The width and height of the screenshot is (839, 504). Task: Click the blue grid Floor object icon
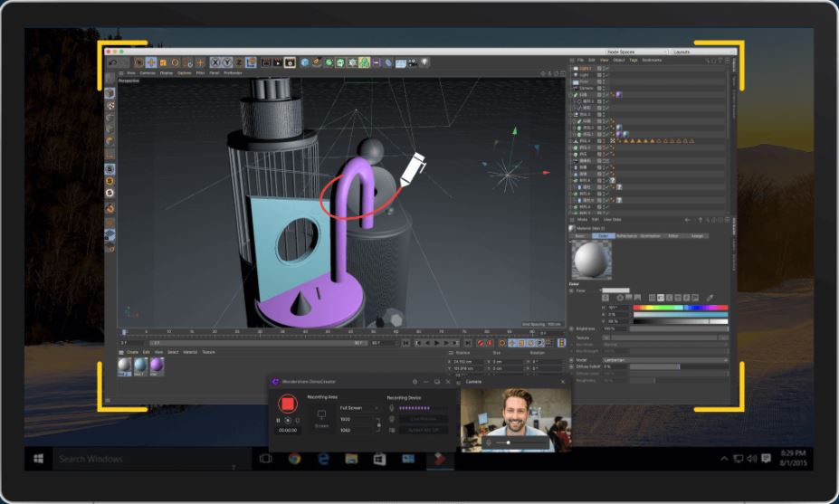click(401, 63)
